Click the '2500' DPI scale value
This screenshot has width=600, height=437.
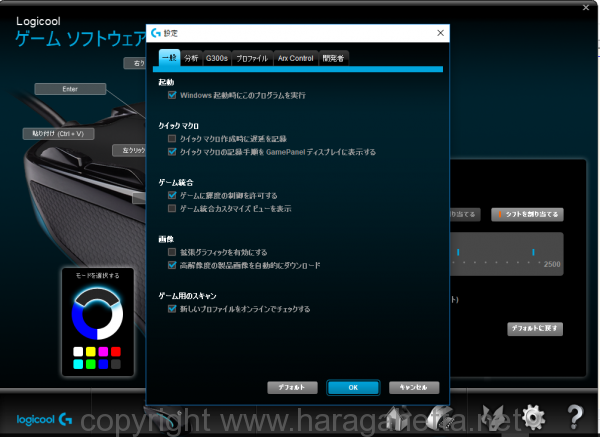coord(552,264)
